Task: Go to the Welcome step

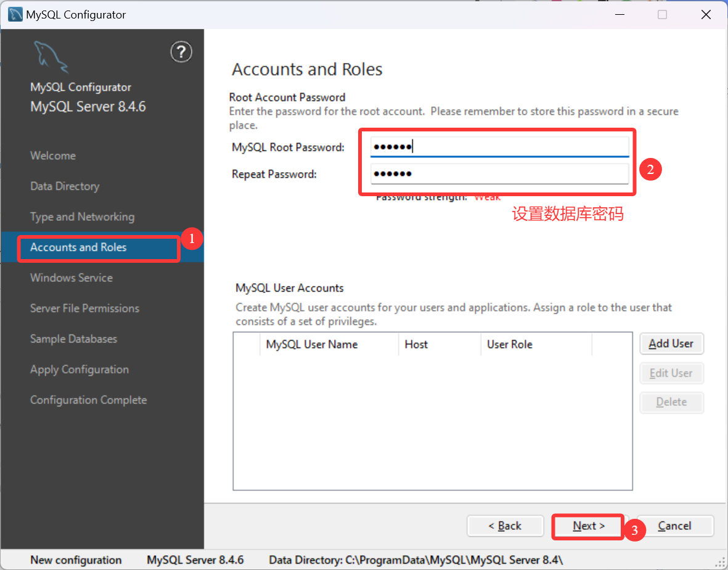Action: tap(53, 155)
